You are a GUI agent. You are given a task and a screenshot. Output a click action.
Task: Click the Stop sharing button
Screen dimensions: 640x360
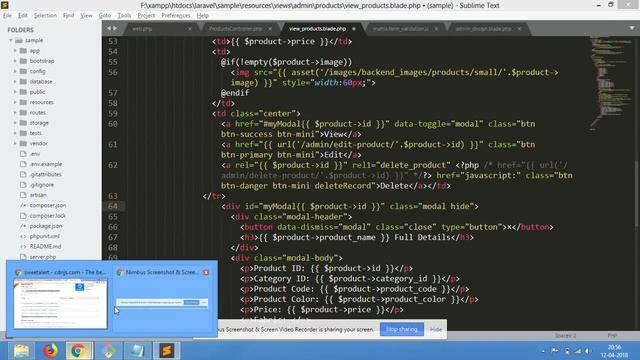tap(402, 329)
